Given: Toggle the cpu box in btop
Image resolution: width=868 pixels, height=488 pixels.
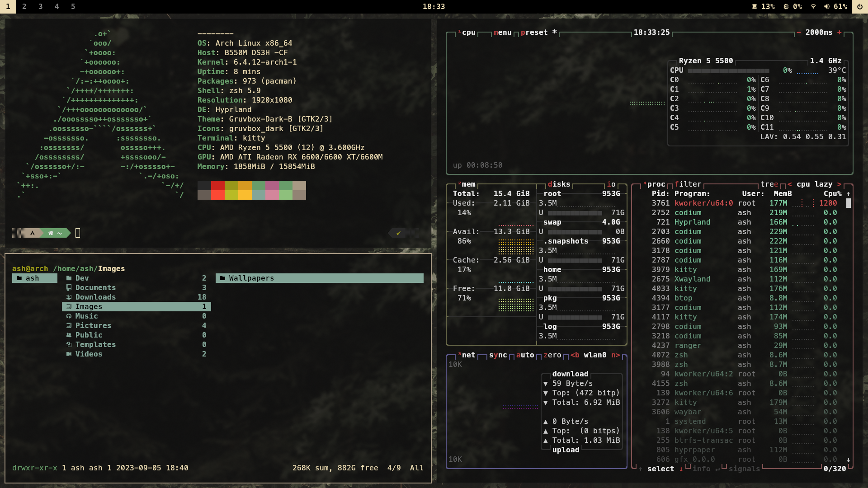Looking at the screenshot, I should [467, 33].
